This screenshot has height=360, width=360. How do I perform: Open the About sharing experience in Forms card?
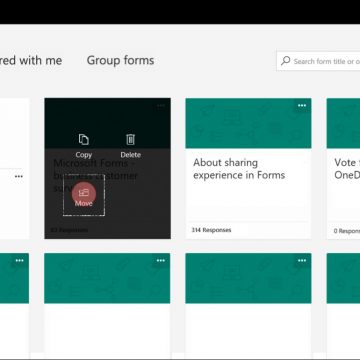tap(248, 168)
